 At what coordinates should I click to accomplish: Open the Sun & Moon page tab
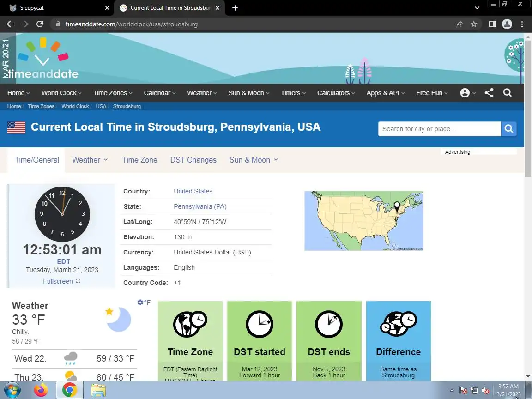254,160
